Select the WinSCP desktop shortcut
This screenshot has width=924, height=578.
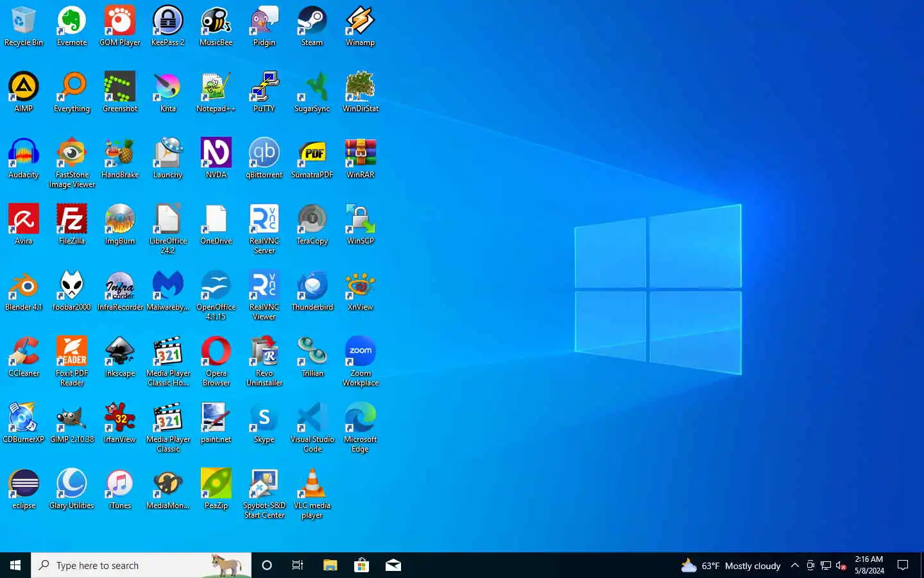tap(361, 225)
